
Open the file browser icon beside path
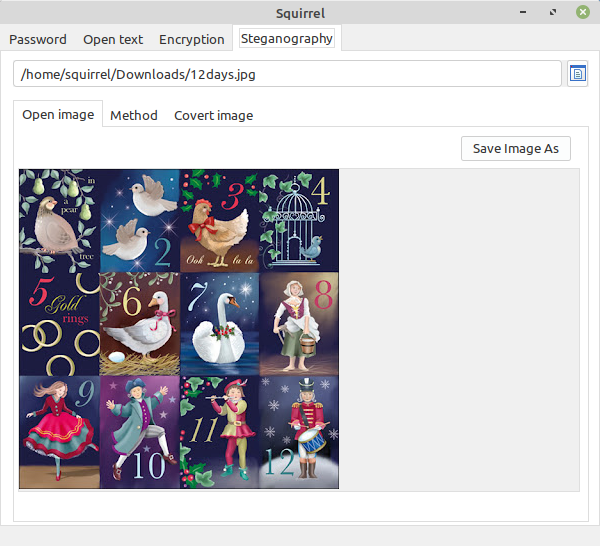click(x=577, y=74)
